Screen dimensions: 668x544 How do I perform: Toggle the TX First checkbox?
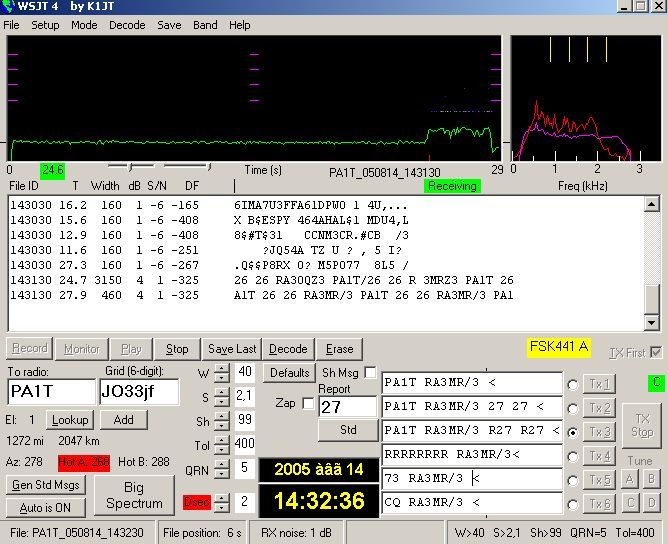(656, 352)
